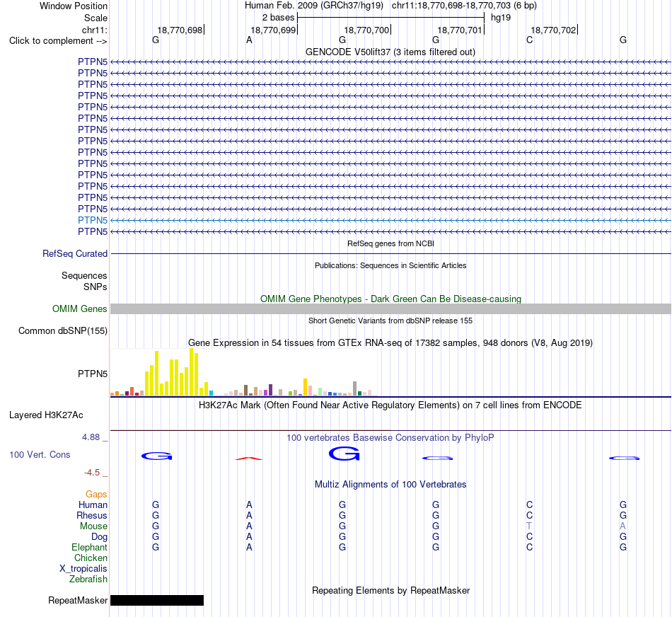Click the Scale track label
Viewport: 672px width, 617px height.
pos(95,18)
